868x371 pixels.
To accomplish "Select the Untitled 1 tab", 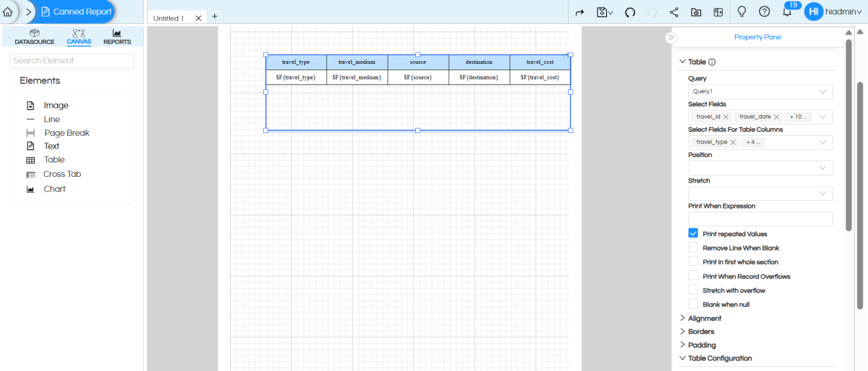I will [x=169, y=19].
